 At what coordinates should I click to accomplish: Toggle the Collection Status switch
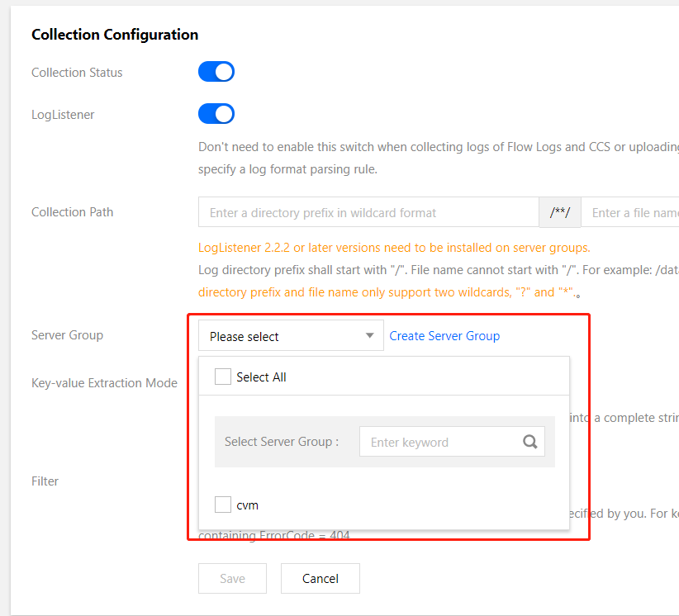(216, 72)
